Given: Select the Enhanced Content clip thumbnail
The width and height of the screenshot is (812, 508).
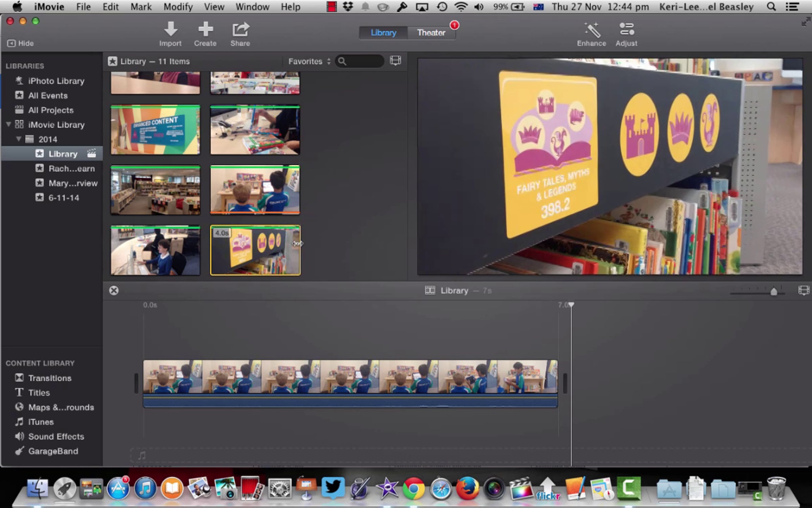Looking at the screenshot, I should [155, 130].
